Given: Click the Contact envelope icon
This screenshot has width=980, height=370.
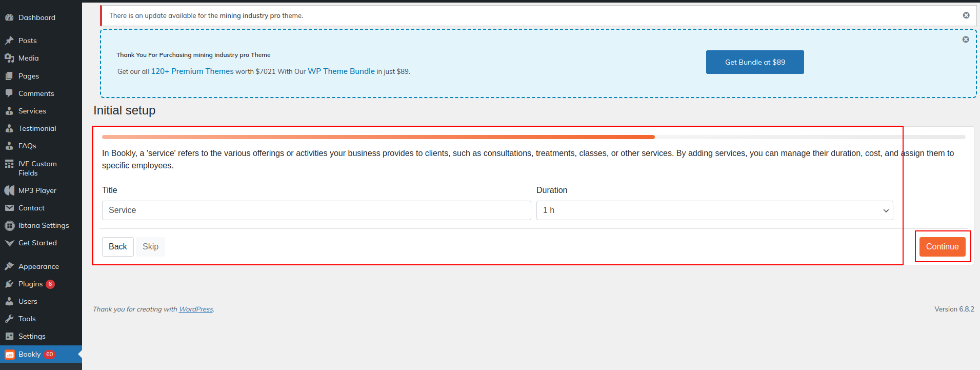Looking at the screenshot, I should (x=9, y=208).
